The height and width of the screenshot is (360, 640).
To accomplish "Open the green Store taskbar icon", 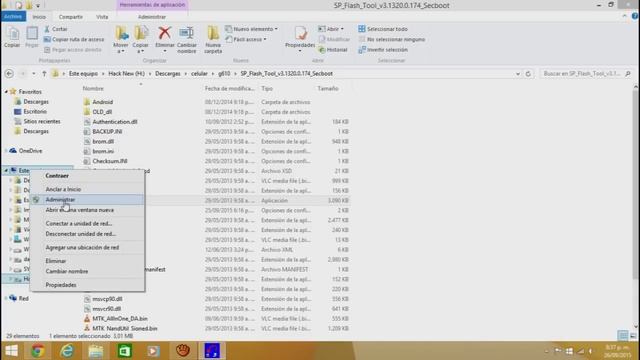I will click(125, 351).
